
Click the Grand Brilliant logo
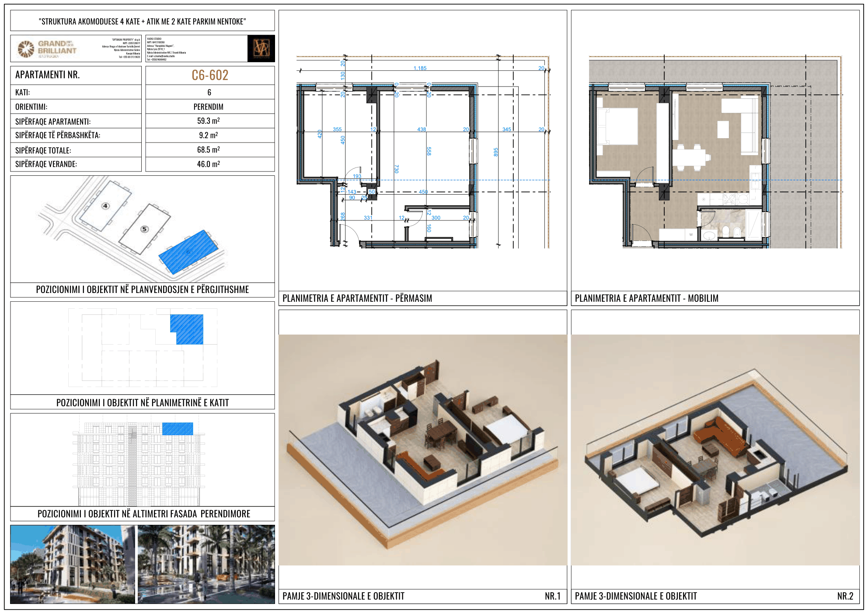click(x=47, y=49)
